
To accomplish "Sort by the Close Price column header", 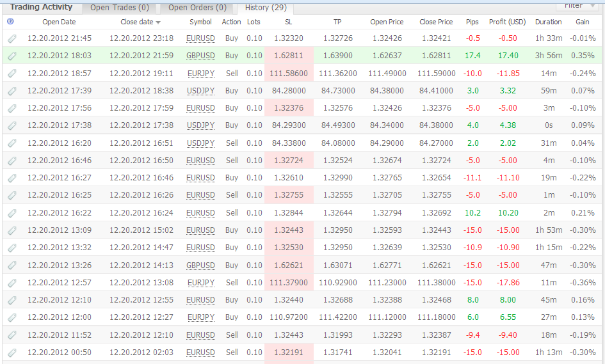I will click(437, 22).
